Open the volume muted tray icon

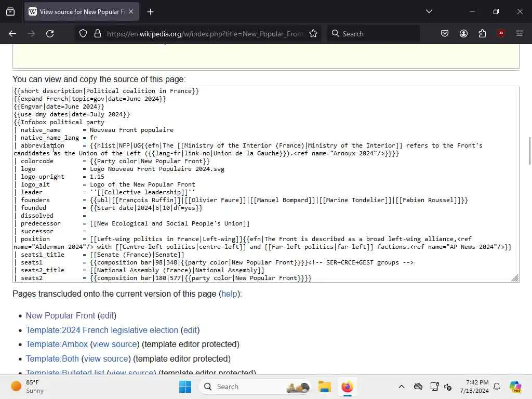click(x=448, y=387)
